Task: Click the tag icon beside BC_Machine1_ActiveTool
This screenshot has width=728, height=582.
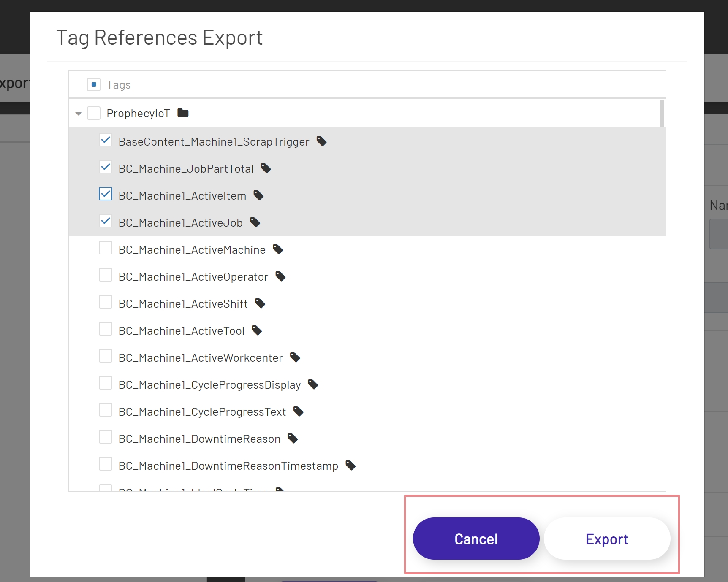Action: pyautogui.click(x=256, y=330)
